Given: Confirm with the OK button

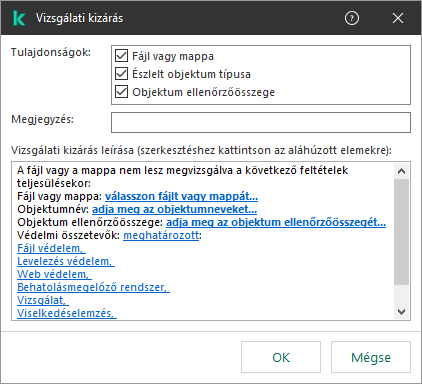Looking at the screenshot, I should click(x=281, y=357).
